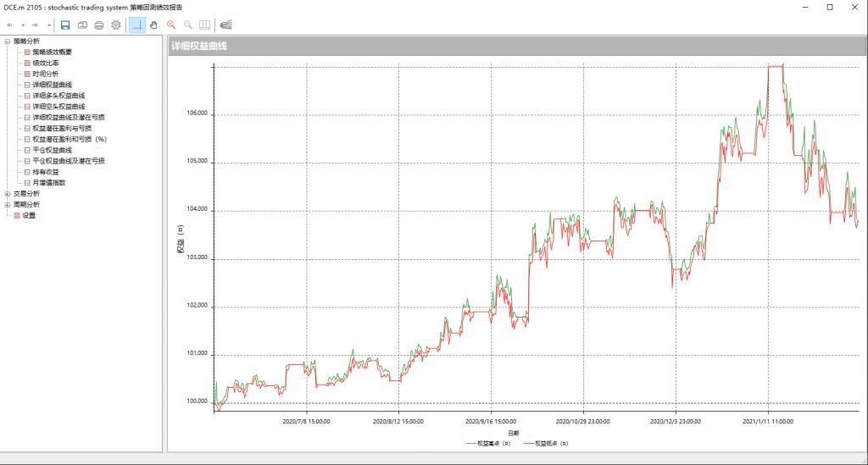Open 绩效比率 report
The width and height of the screenshot is (868, 465).
click(46, 63)
